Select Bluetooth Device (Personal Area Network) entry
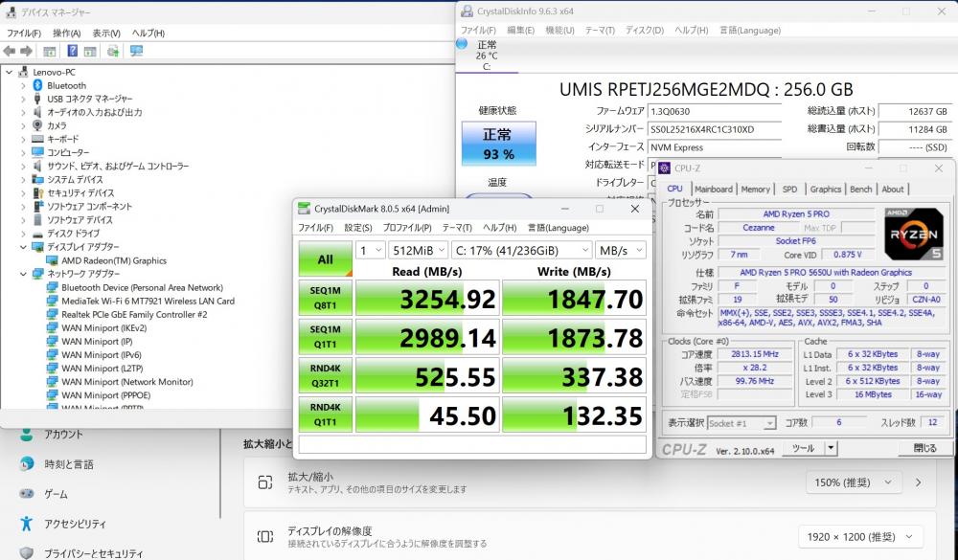The height and width of the screenshot is (560, 958). [x=142, y=287]
